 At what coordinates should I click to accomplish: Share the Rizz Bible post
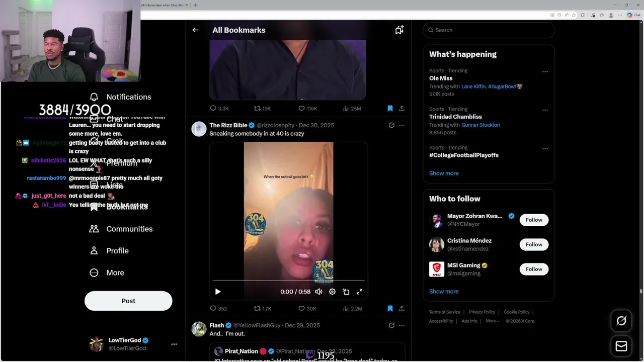tap(401, 309)
